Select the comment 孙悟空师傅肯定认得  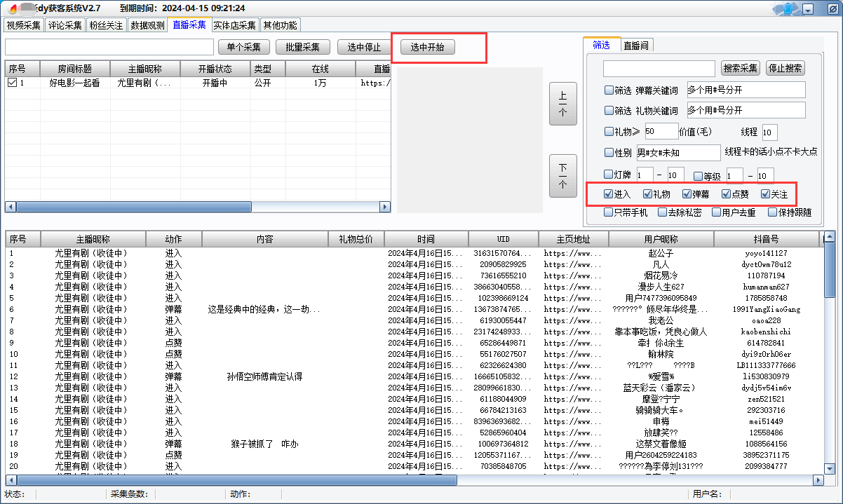click(x=264, y=376)
